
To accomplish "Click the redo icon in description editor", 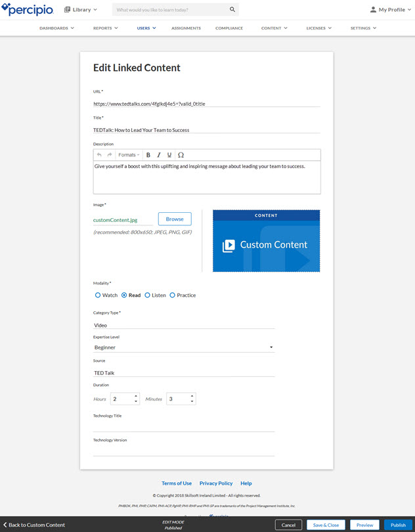I will (110, 155).
